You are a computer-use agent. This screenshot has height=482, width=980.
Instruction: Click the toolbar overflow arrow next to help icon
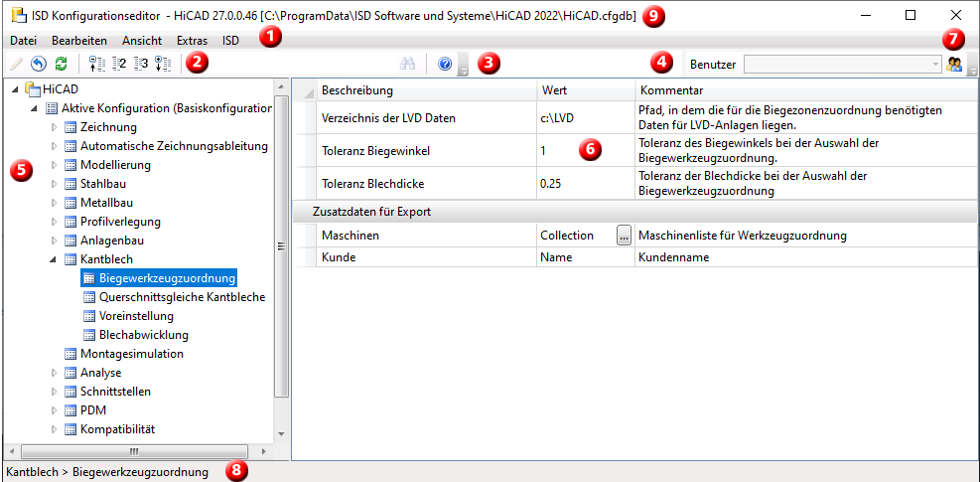tap(464, 65)
